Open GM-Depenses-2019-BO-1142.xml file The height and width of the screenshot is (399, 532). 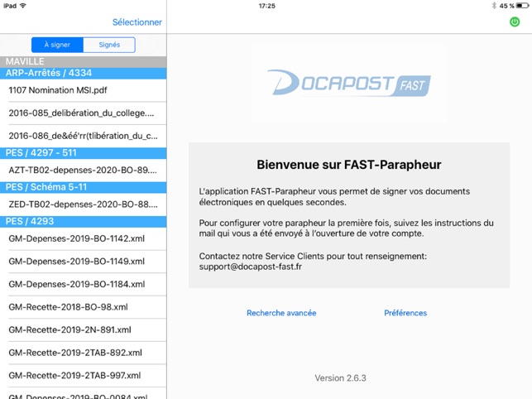pos(76,238)
